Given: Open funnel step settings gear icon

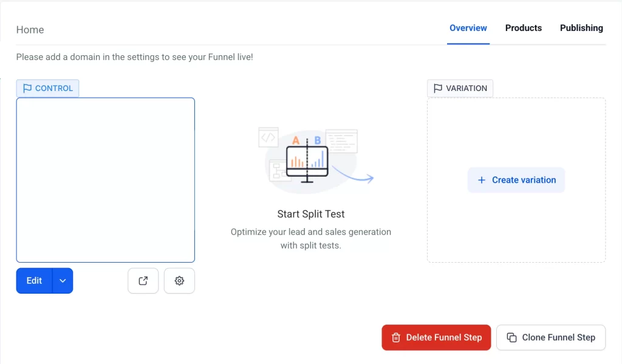Looking at the screenshot, I should [179, 281].
